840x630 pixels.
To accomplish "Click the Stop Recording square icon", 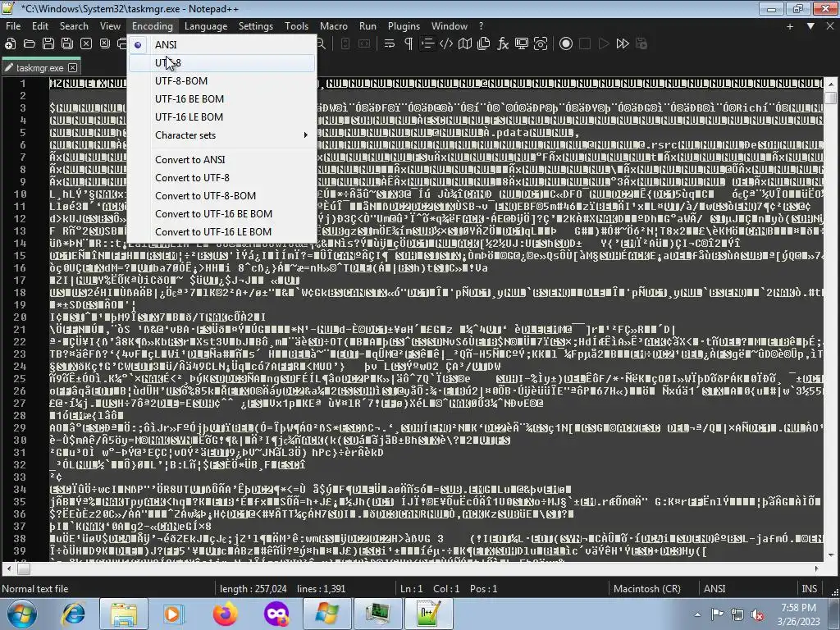I will pyautogui.click(x=585, y=44).
